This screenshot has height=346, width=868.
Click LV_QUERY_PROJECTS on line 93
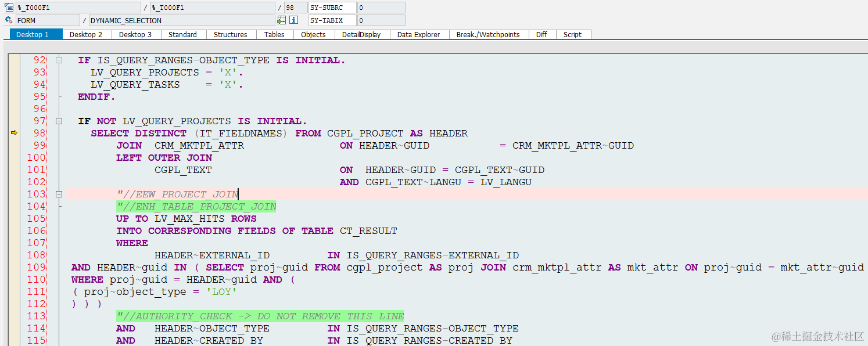145,73
